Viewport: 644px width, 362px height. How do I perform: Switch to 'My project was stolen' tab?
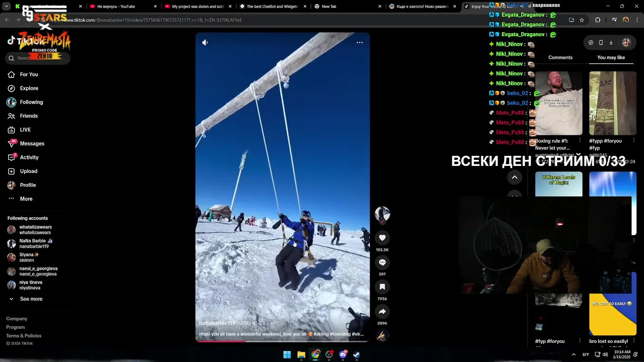[198, 7]
